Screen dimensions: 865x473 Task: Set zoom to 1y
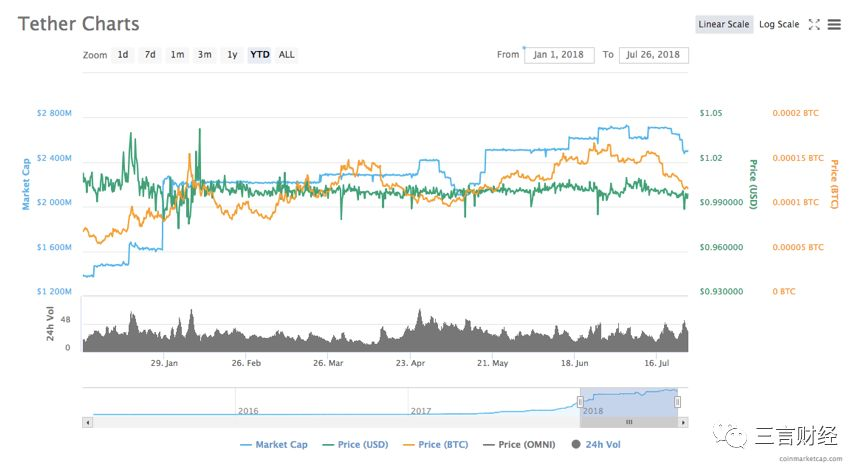[232, 55]
